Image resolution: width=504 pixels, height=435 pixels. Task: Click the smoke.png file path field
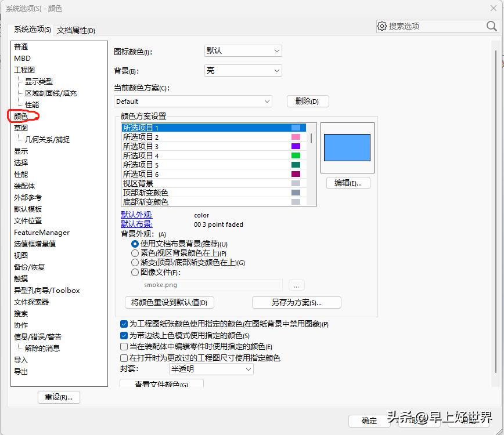212,285
